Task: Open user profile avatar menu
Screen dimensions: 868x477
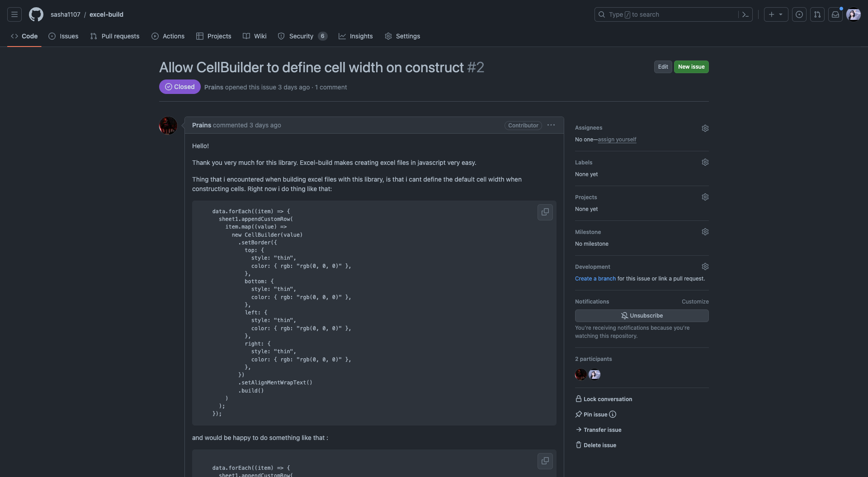Action: (854, 14)
